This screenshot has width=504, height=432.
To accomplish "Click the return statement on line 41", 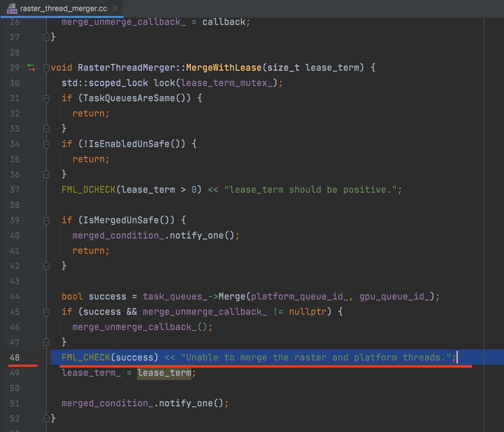I will pyautogui.click(x=91, y=251).
